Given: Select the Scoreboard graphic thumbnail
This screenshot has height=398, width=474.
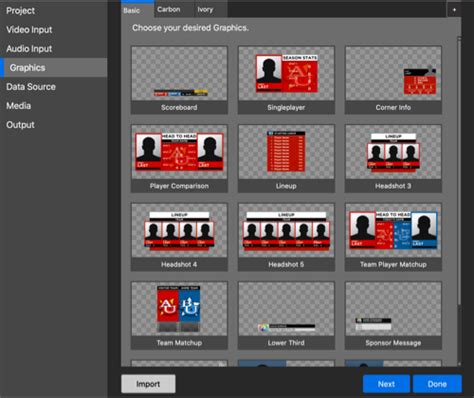Looking at the screenshot, I should 179,80.
